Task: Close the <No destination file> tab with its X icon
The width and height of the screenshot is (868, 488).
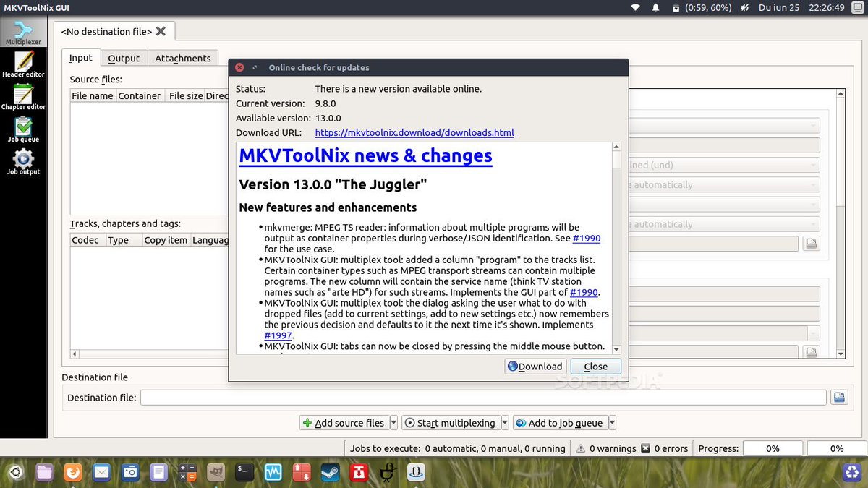Action: (161, 31)
